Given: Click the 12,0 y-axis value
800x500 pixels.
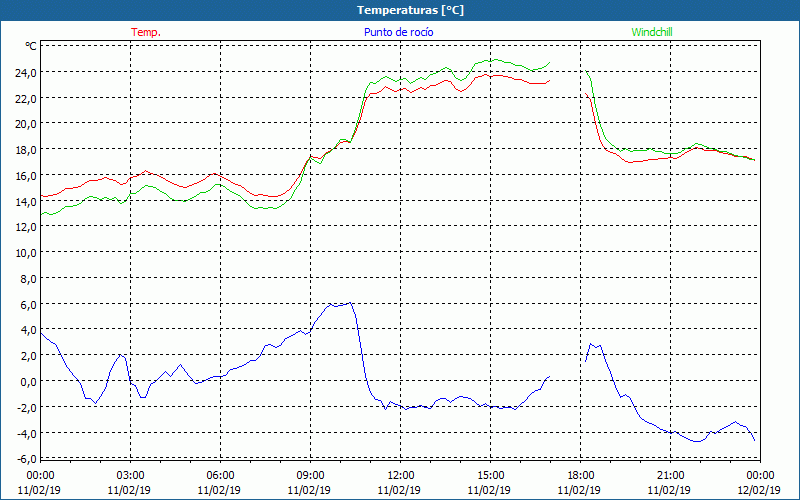Looking at the screenshot, I should tap(26, 227).
